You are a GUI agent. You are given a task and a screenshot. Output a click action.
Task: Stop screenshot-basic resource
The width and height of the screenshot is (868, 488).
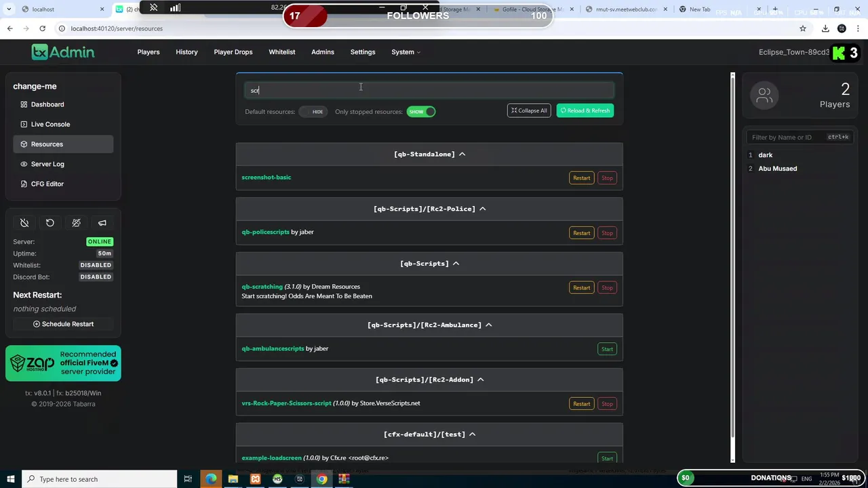click(607, 178)
